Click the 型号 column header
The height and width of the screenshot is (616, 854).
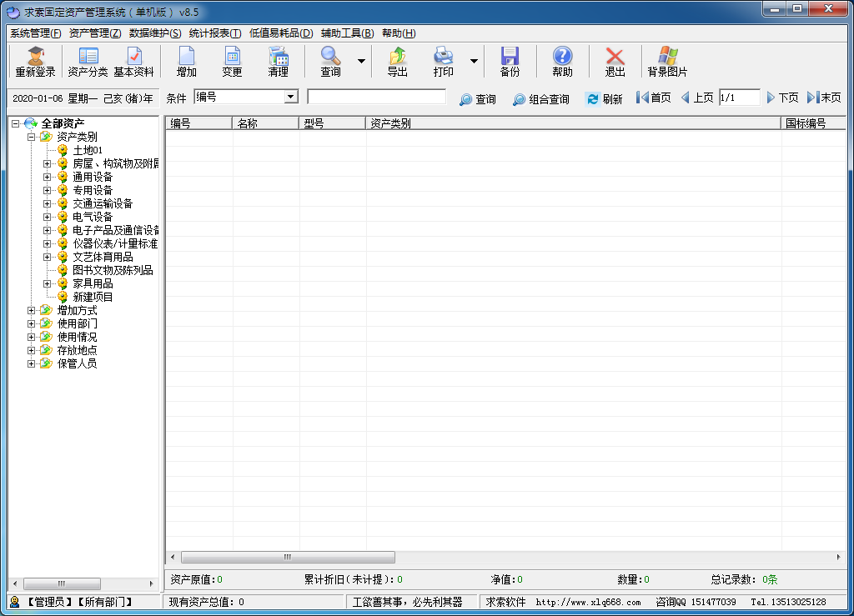tap(332, 123)
